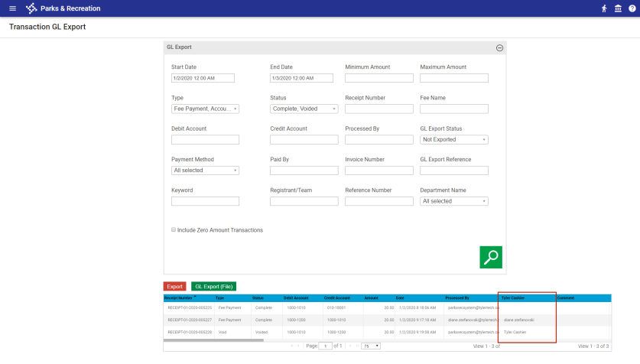
Task: Click the red Export button
Action: (x=174, y=286)
